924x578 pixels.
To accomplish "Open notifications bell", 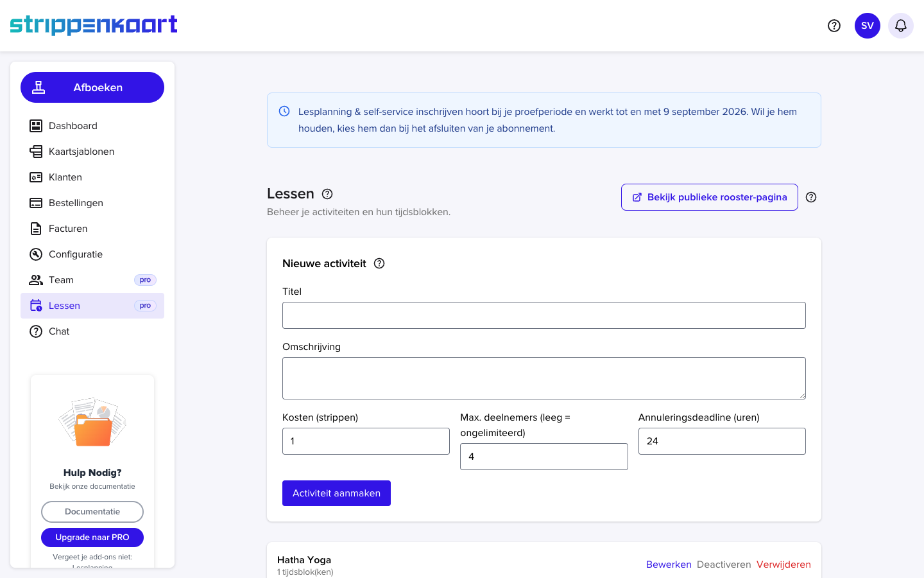I will [901, 26].
